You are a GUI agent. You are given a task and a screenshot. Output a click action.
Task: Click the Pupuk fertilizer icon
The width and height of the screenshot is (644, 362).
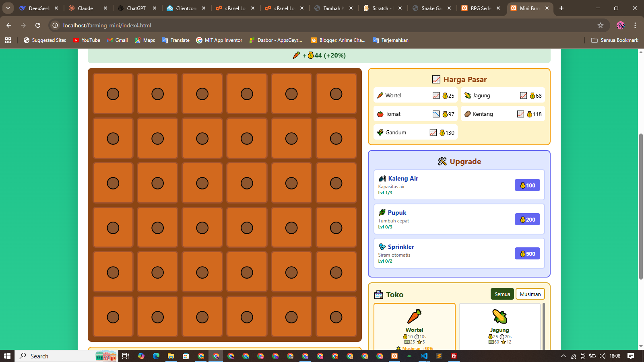tap(382, 213)
